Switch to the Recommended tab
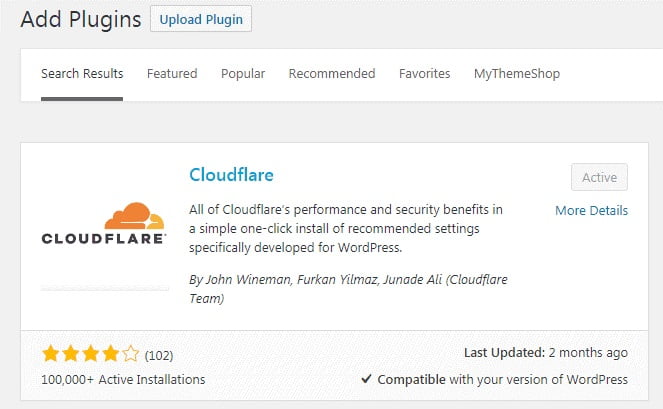The image size is (663, 409). coord(332,74)
